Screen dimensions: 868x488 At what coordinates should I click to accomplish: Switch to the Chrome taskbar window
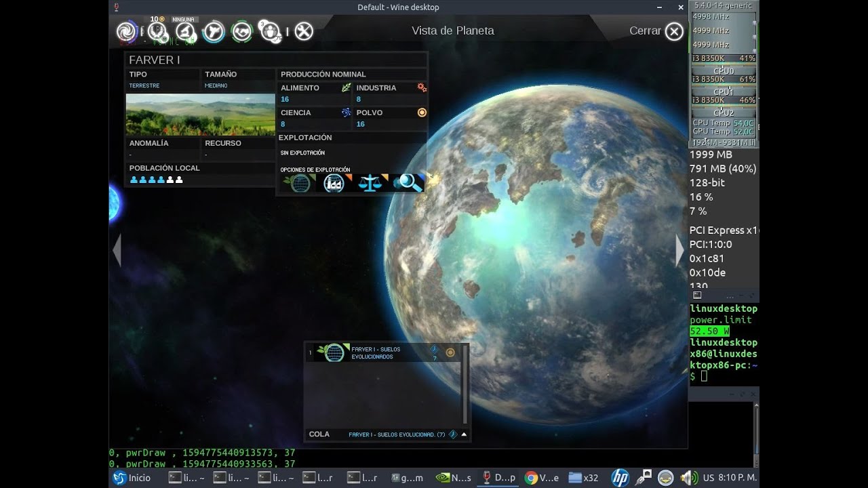pyautogui.click(x=541, y=478)
